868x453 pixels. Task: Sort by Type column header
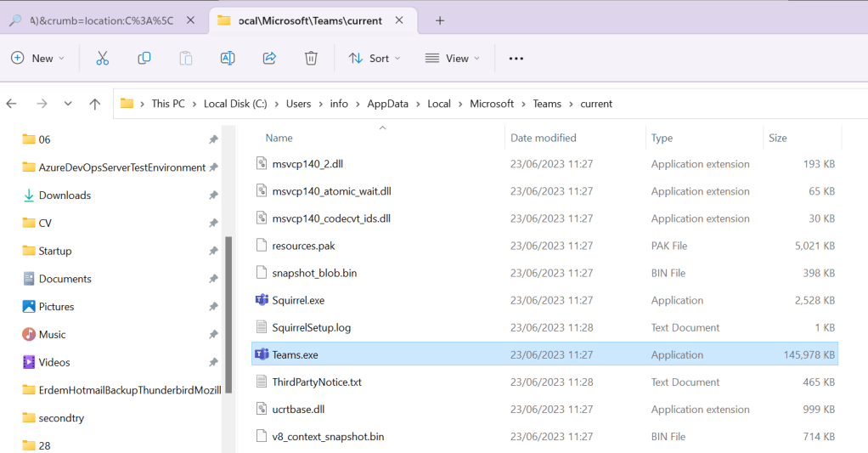click(662, 138)
